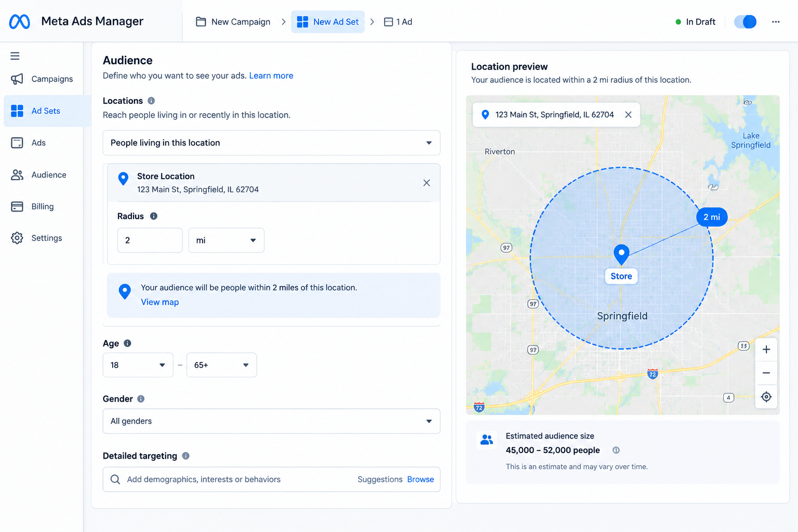Click the Meta logo icon

pos(20,21)
